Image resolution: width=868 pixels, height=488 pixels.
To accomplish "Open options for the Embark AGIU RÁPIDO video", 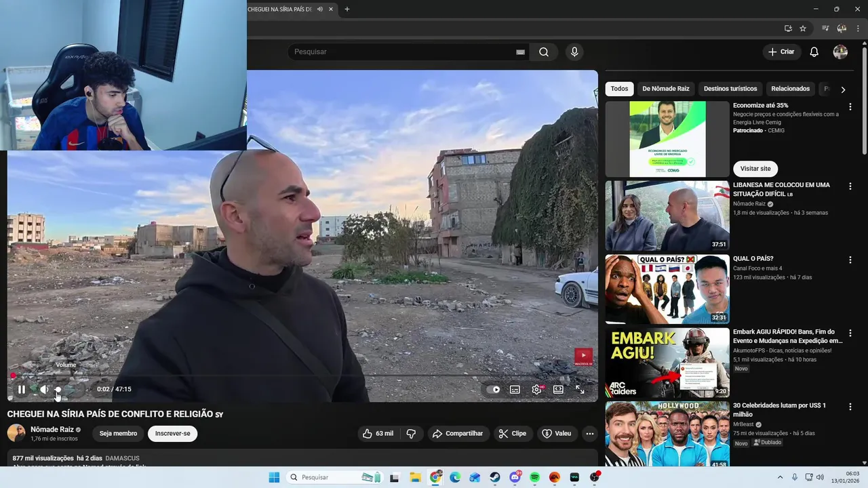I will pyautogui.click(x=850, y=333).
